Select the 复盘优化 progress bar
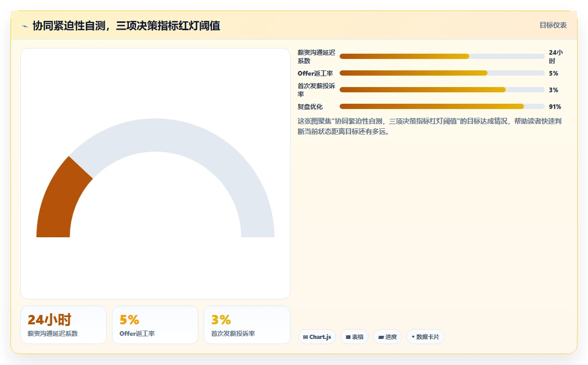 click(442, 107)
